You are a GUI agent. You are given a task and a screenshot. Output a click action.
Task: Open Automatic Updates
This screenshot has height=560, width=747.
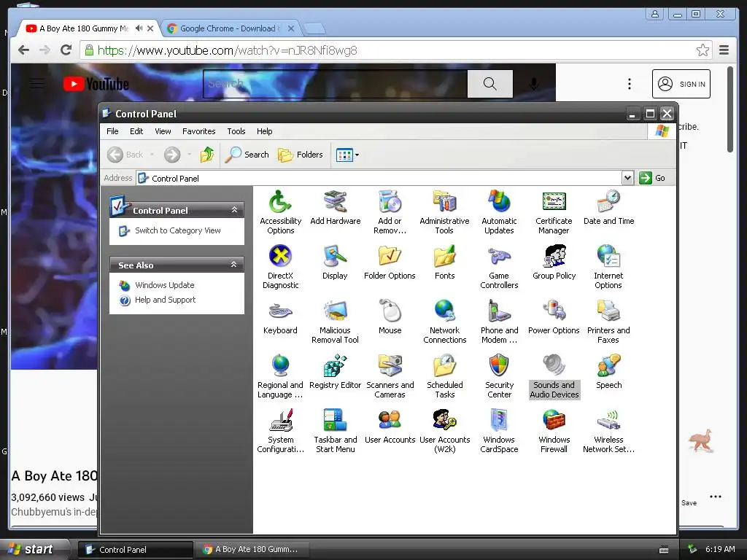499,212
